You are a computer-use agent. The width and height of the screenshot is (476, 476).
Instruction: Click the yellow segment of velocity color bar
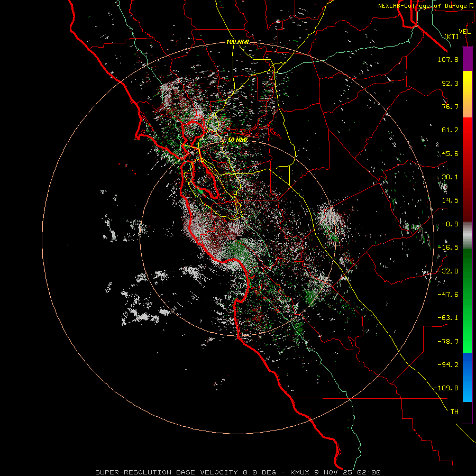click(467, 94)
